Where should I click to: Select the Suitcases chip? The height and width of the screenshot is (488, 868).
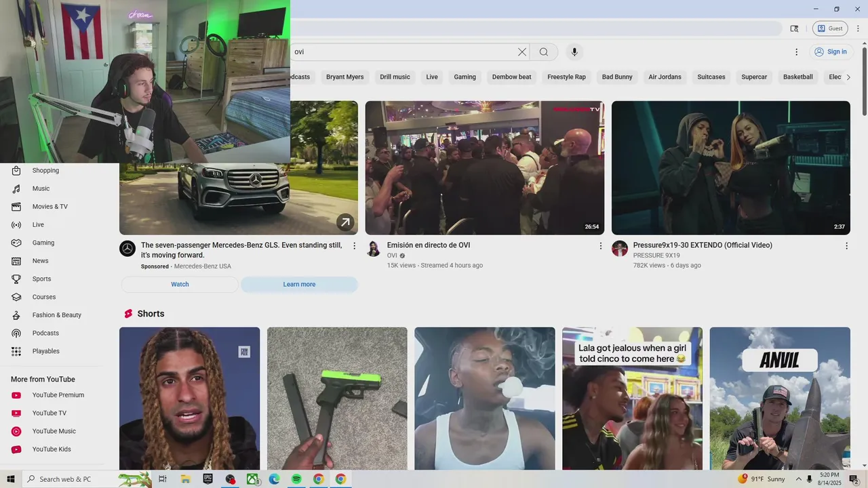(711, 77)
